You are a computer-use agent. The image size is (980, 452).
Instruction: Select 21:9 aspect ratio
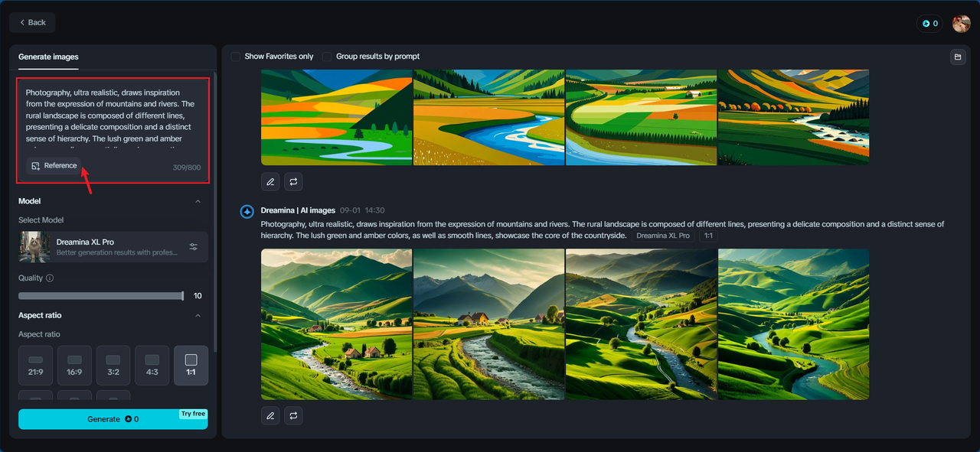36,366
